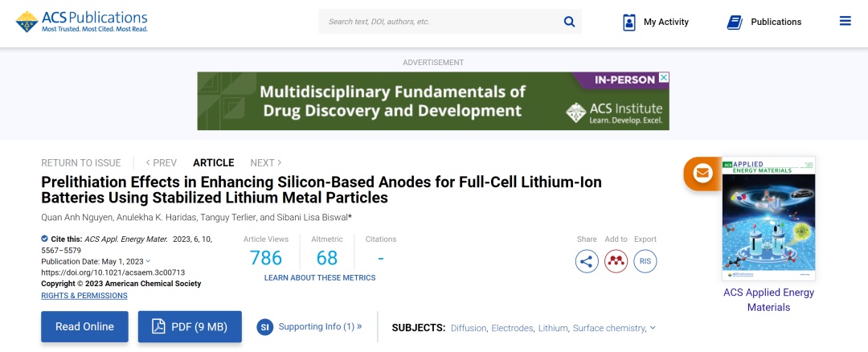868x352 pixels.
Task: Click the ACS Publications logo
Action: [x=82, y=22]
